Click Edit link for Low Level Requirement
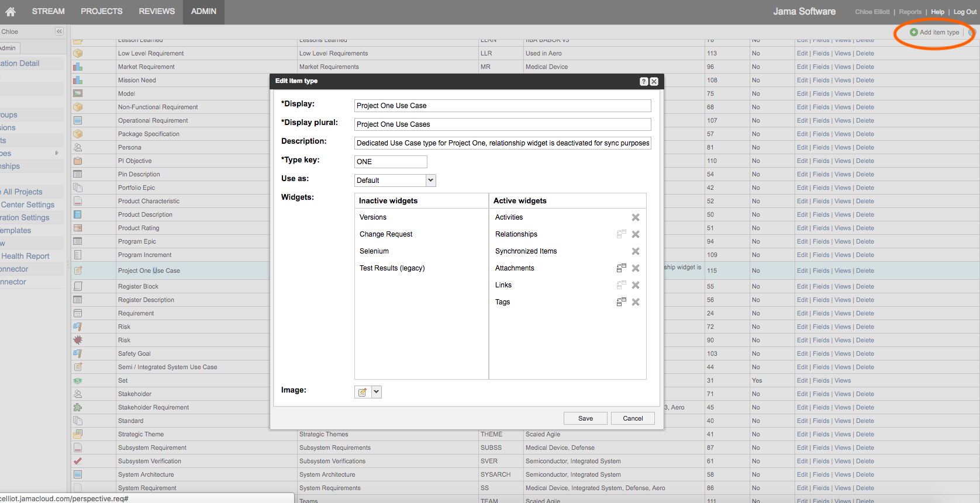The image size is (980, 503). point(802,53)
